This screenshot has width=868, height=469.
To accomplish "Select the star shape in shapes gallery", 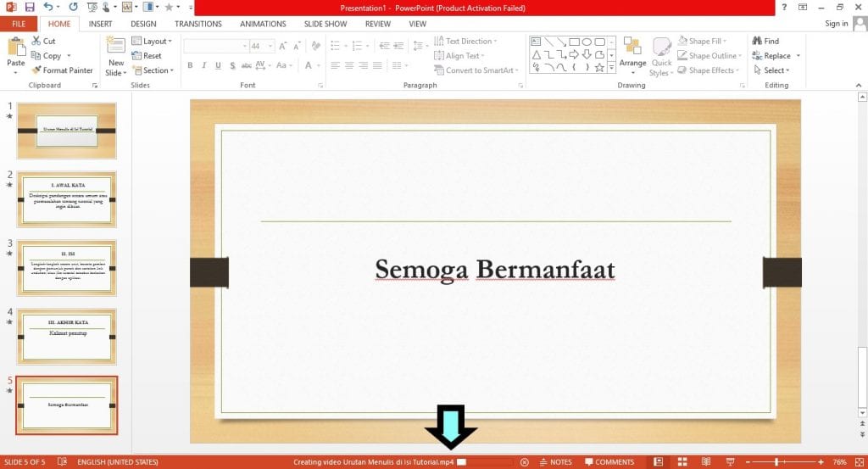I will [x=599, y=67].
